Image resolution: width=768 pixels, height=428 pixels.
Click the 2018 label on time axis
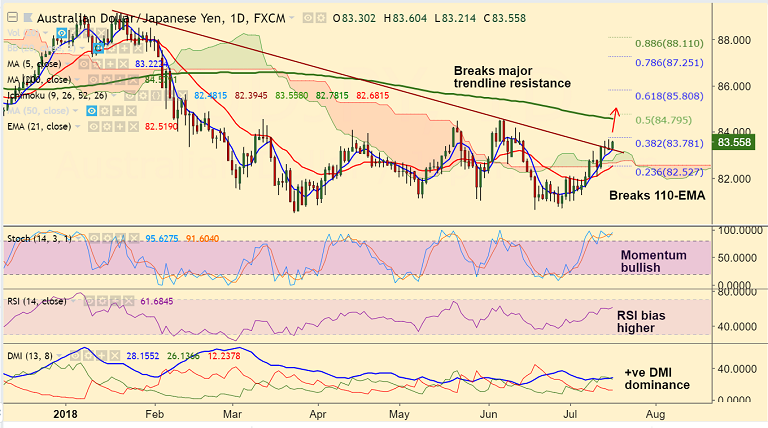[65, 414]
